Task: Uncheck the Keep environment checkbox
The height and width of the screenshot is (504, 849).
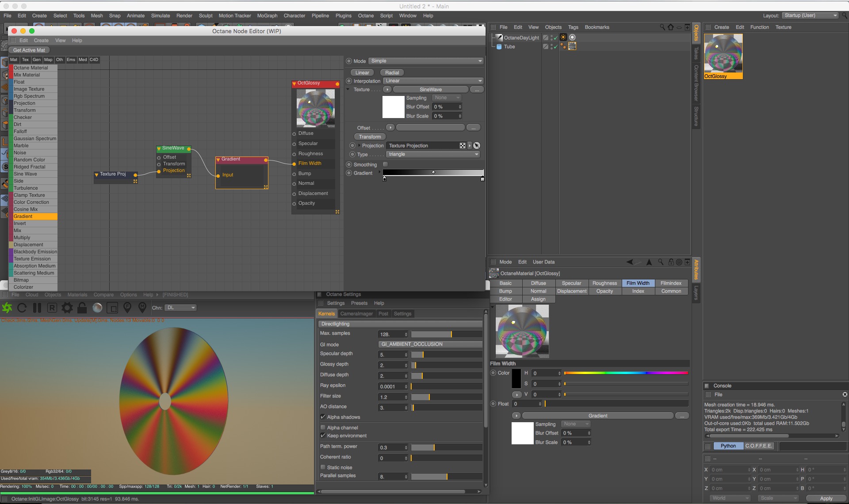Action: point(323,435)
